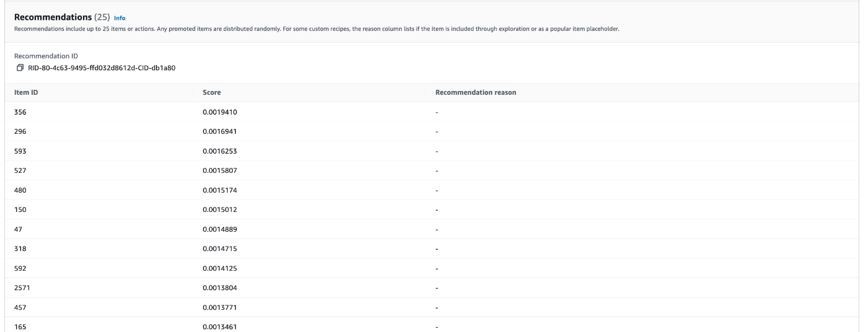Click the Score column header

(211, 93)
